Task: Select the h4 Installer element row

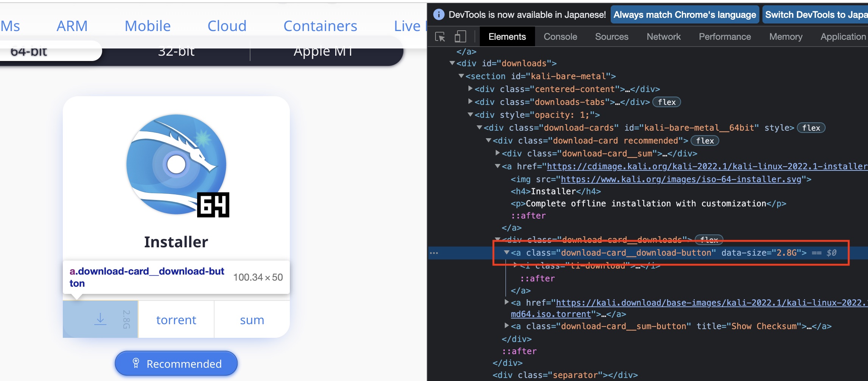Action: (555, 191)
